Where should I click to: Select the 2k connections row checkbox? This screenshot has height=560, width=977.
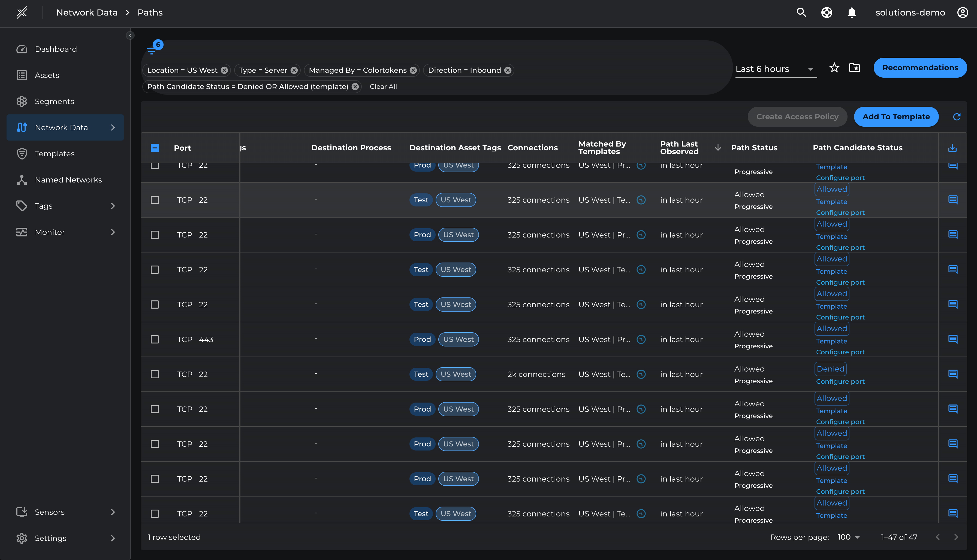coord(155,374)
